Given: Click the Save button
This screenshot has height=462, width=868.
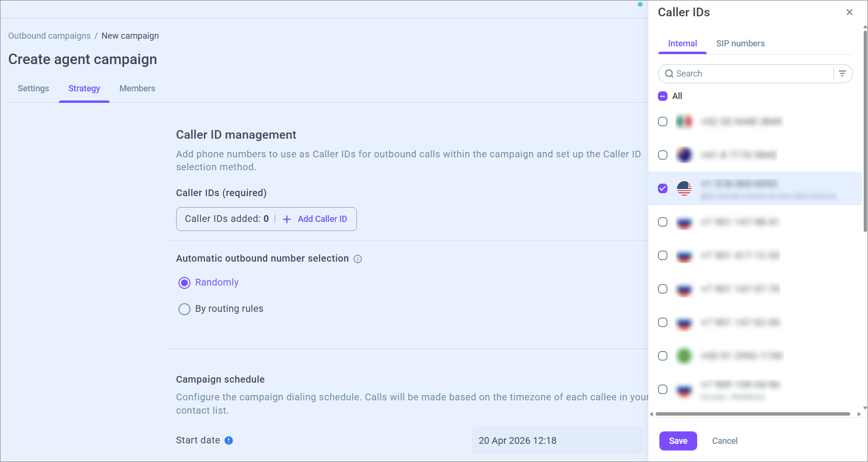Looking at the screenshot, I should click(678, 441).
